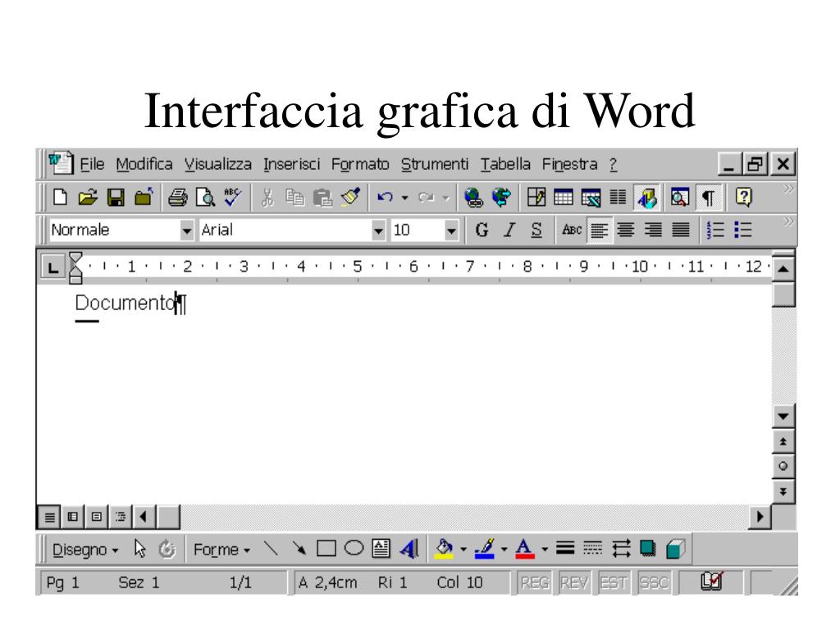Open the Modifica menu

(x=144, y=164)
